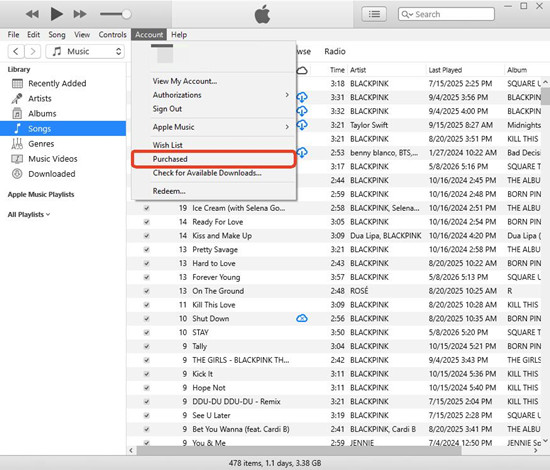The image size is (550, 470).
Task: Uncheck the Kill This Love checkbox
Action: pos(147,305)
